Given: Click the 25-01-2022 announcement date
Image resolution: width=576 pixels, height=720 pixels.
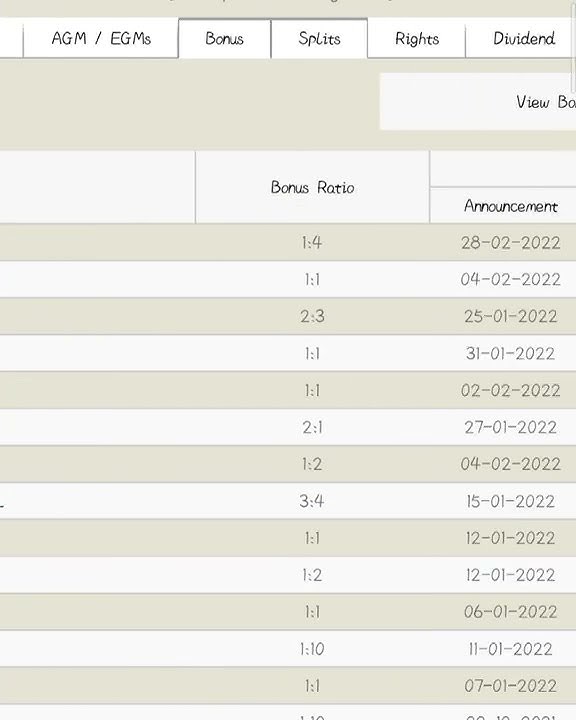Looking at the screenshot, I should (x=510, y=316).
